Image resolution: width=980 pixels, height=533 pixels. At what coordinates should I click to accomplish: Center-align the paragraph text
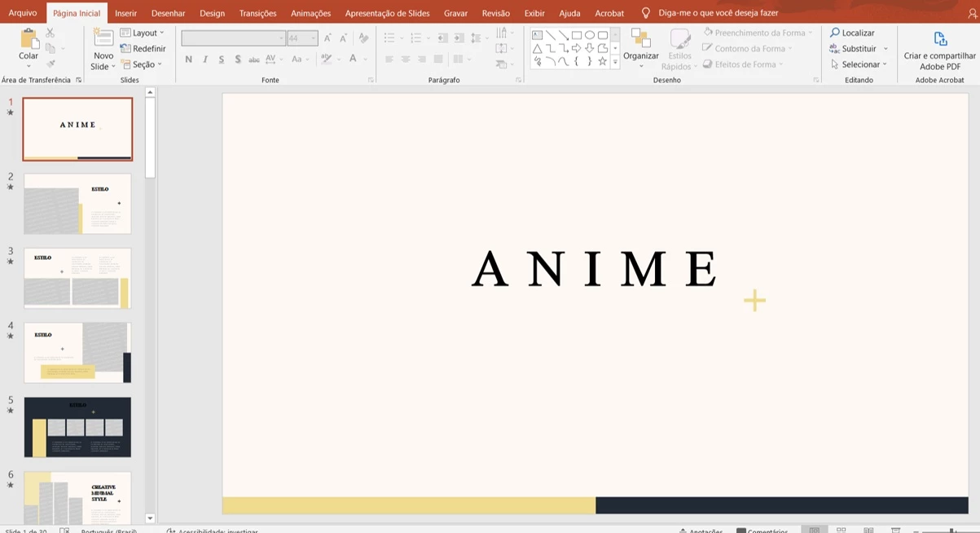point(406,59)
